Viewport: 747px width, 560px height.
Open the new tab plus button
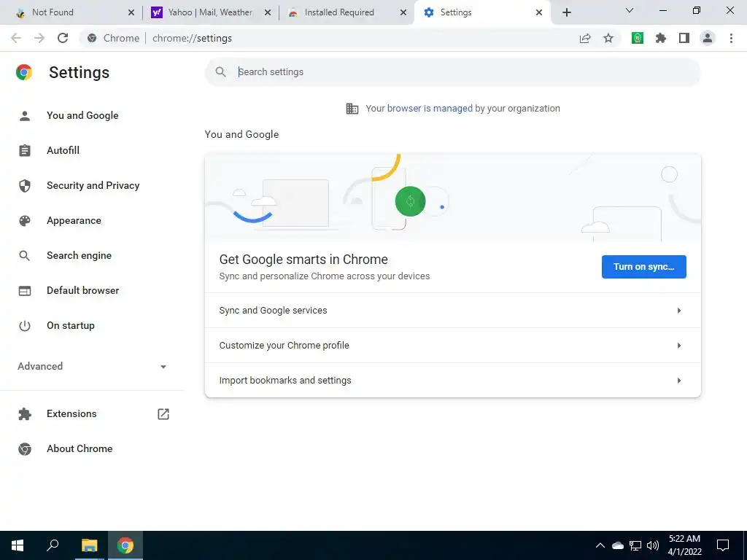[566, 12]
